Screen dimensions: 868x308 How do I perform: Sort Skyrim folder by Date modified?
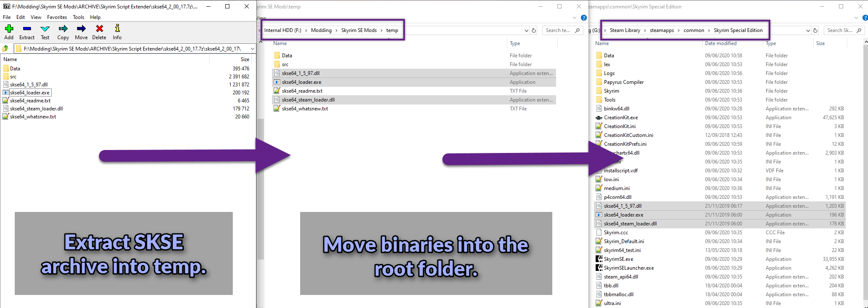(721, 43)
